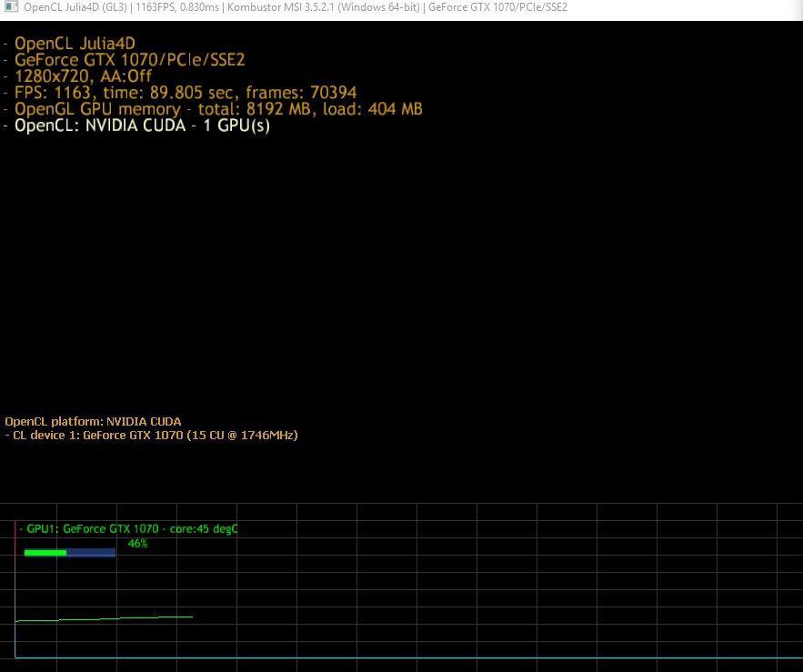Click the 'OpenGL GPU memory - total: 8192 MB' line
Screen dimensions: 803x672
(x=213, y=109)
